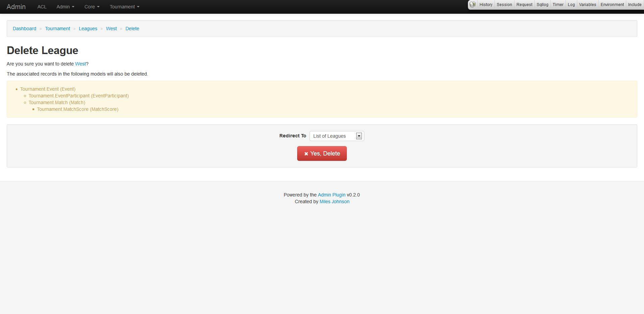Screen dimensions: 644x314
Task: Open the Session debug panel
Action: (504, 5)
